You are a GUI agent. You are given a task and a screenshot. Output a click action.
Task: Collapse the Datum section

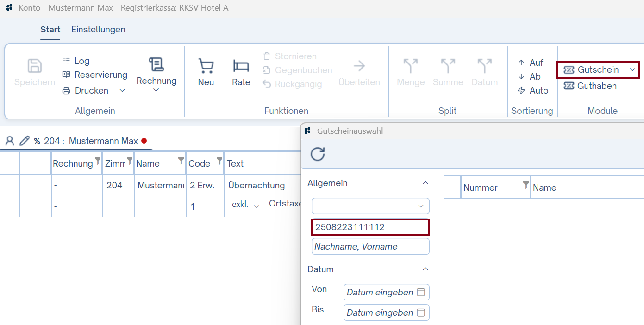pyautogui.click(x=425, y=269)
